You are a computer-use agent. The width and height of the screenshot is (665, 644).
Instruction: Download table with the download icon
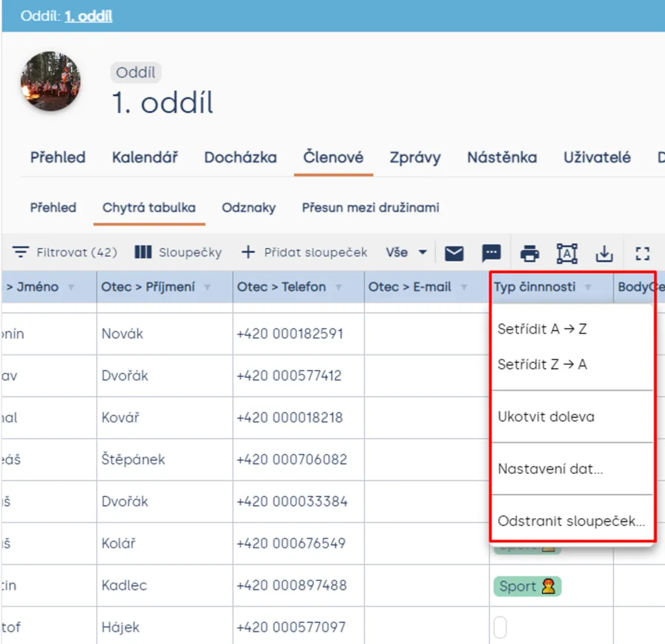pyautogui.click(x=604, y=254)
